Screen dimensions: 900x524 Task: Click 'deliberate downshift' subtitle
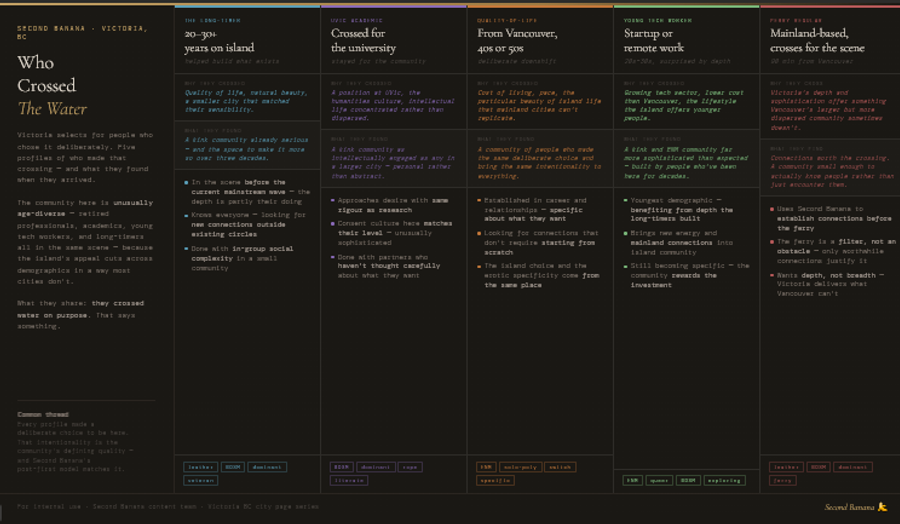517,61
